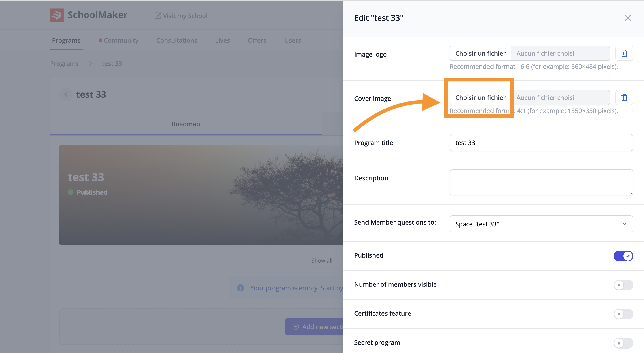Open the Community tab
The width and height of the screenshot is (644, 353).
[119, 40]
